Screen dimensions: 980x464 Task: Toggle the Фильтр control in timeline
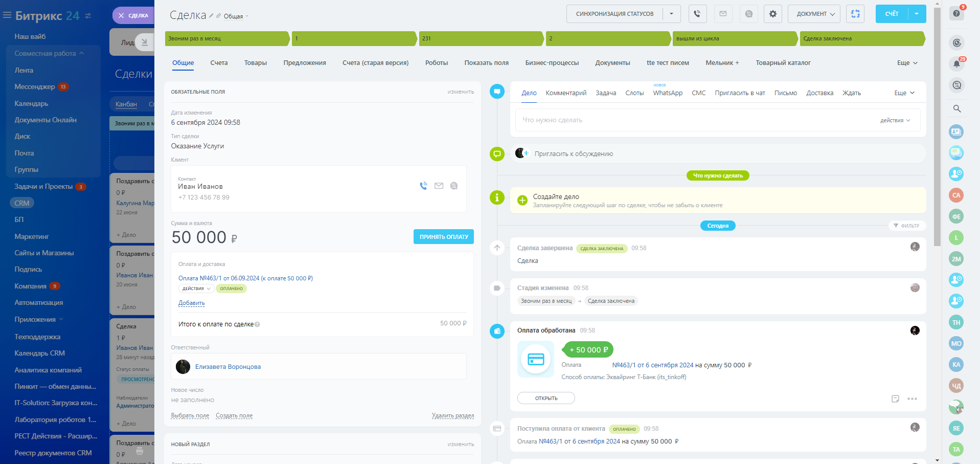(x=906, y=226)
